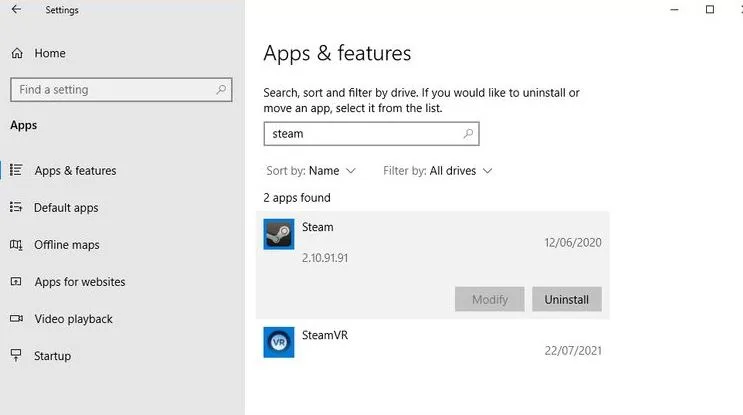Click the Apps for websites icon
Image resolution: width=743 pixels, height=415 pixels.
click(16, 281)
